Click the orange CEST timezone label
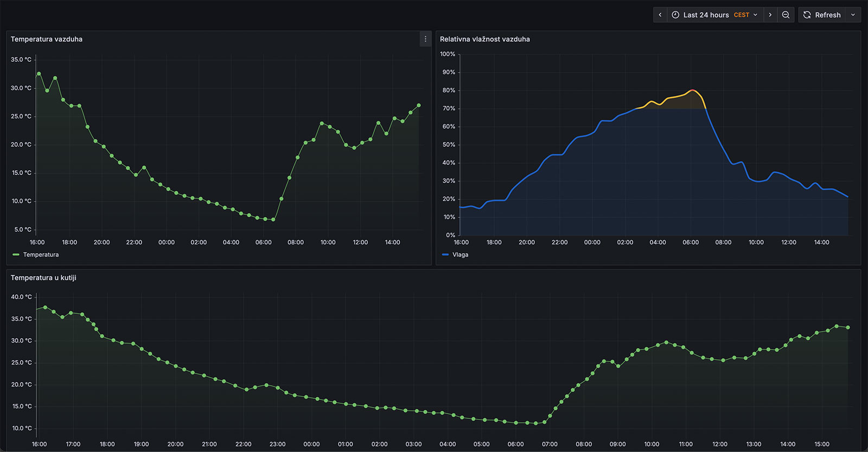The height and width of the screenshot is (452, 868). click(x=741, y=15)
